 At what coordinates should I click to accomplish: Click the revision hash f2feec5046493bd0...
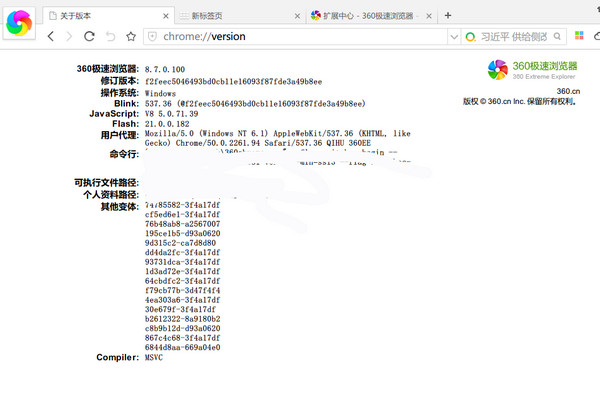pyautogui.click(x=233, y=81)
